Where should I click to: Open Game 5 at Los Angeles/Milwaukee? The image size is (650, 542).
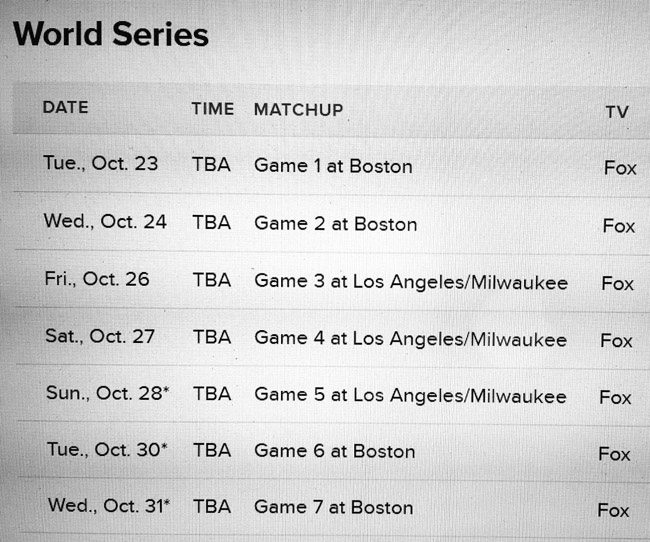pos(410,395)
